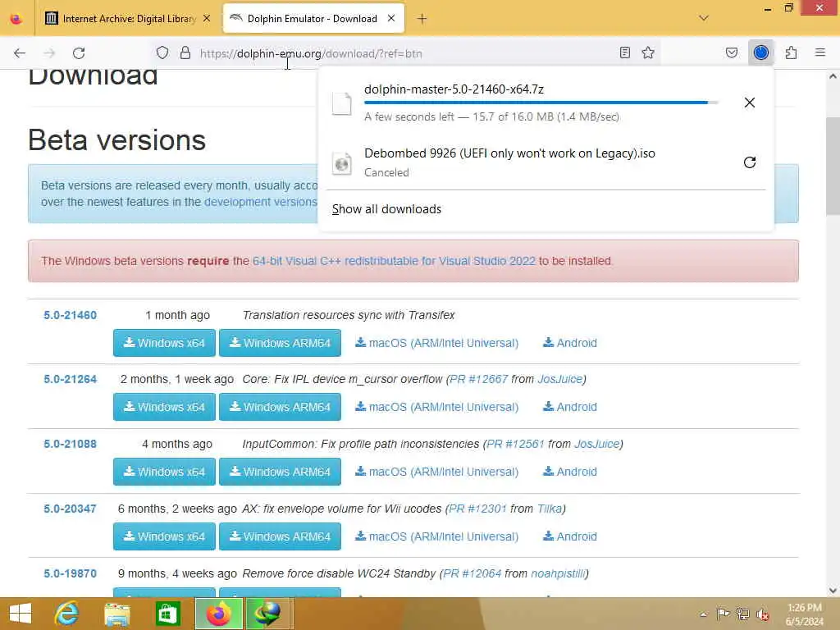
Task: Open the extensions puzzle icon
Action: (791, 52)
